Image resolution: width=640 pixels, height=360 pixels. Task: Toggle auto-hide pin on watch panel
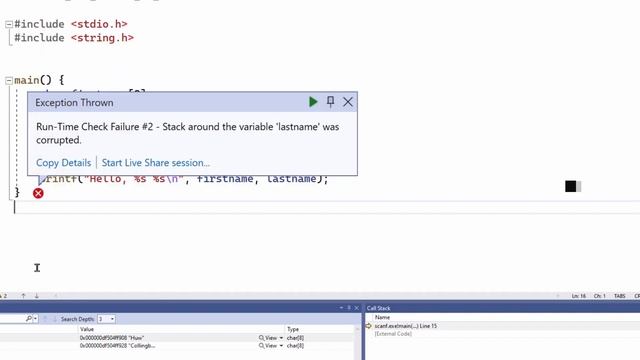pyautogui.click(x=349, y=308)
